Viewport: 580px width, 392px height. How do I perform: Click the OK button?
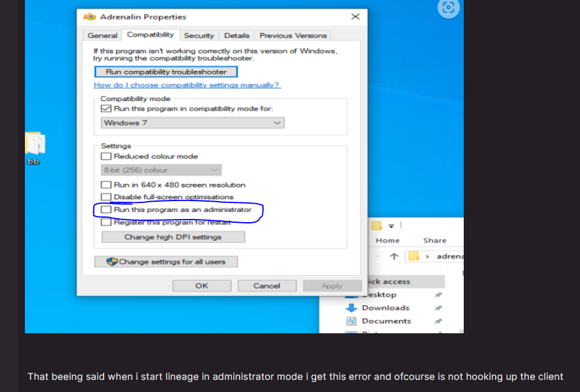click(202, 286)
